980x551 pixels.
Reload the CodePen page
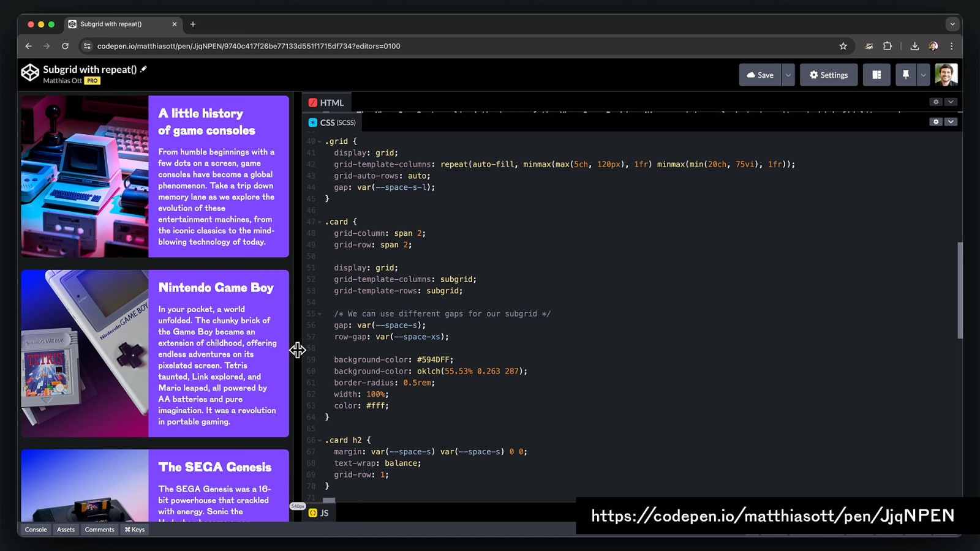(65, 46)
